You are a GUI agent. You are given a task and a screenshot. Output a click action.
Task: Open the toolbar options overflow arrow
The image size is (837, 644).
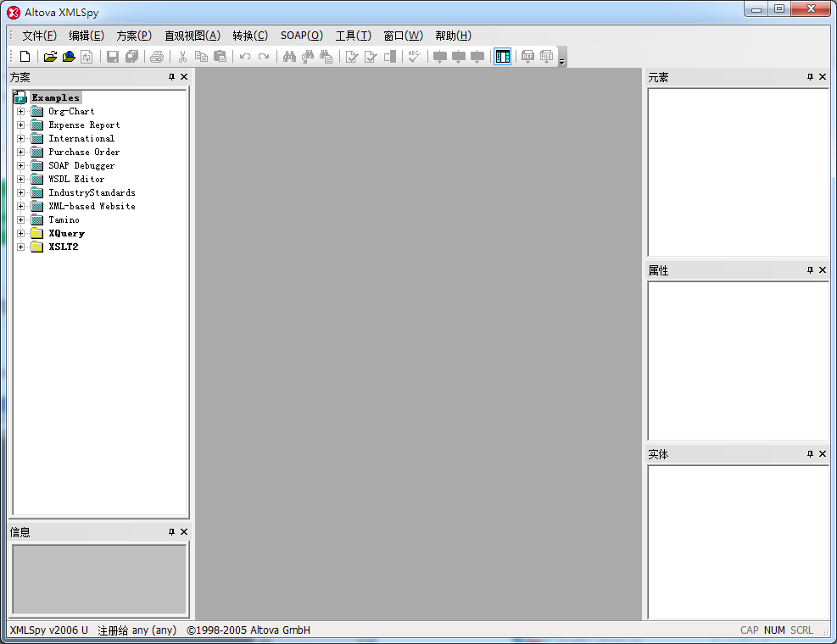[561, 57]
